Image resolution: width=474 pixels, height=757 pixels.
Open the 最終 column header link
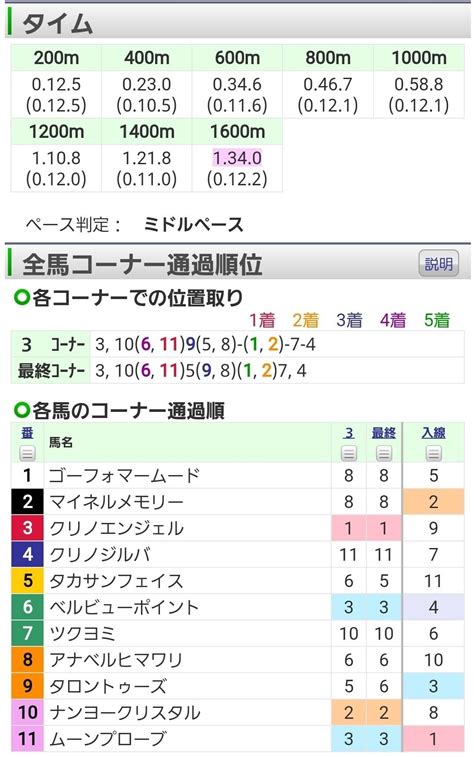click(x=384, y=433)
